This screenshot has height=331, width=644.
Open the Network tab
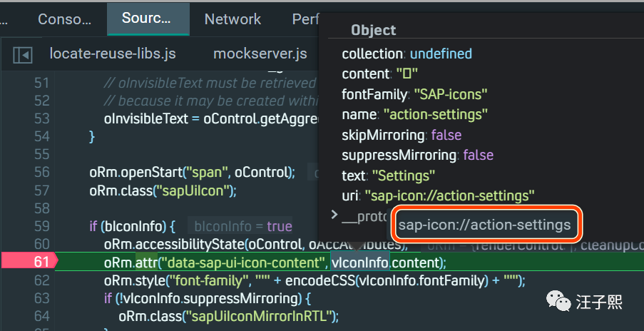tap(233, 19)
